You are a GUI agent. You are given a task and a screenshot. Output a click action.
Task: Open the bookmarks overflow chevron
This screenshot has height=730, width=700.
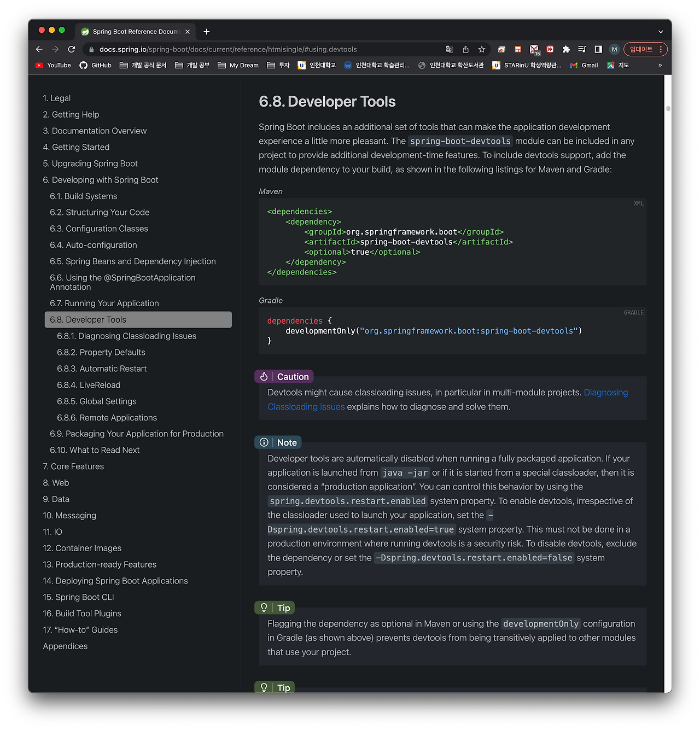[660, 65]
